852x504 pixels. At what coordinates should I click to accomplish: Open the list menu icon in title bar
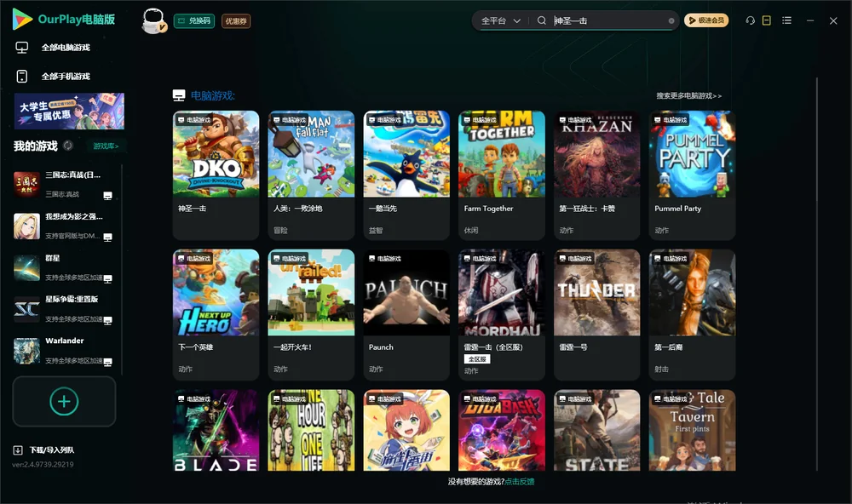[x=786, y=20]
